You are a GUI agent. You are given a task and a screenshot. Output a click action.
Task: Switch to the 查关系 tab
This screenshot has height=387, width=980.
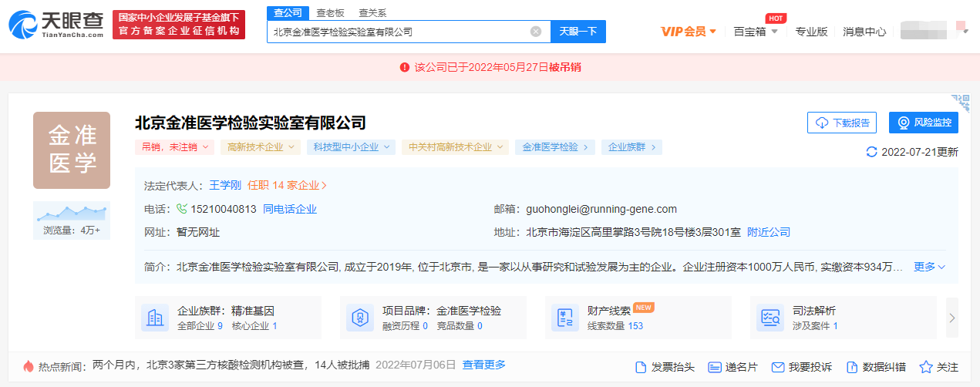[372, 13]
